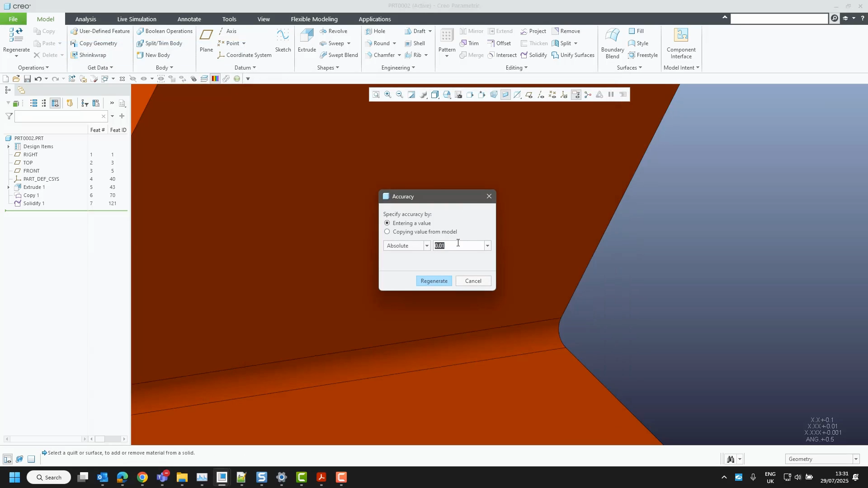
Task: Expand Design Items in the model tree
Action: pos(8,146)
